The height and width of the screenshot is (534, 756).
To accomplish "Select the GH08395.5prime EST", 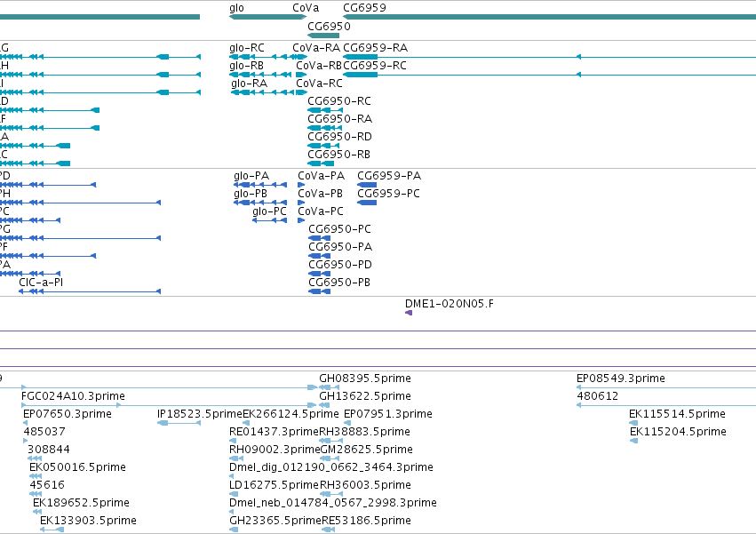I will pyautogui.click(x=329, y=387).
